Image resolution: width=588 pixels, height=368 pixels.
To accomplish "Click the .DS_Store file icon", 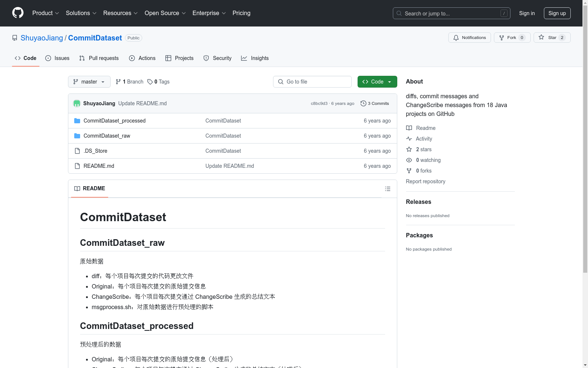I will [x=77, y=151].
